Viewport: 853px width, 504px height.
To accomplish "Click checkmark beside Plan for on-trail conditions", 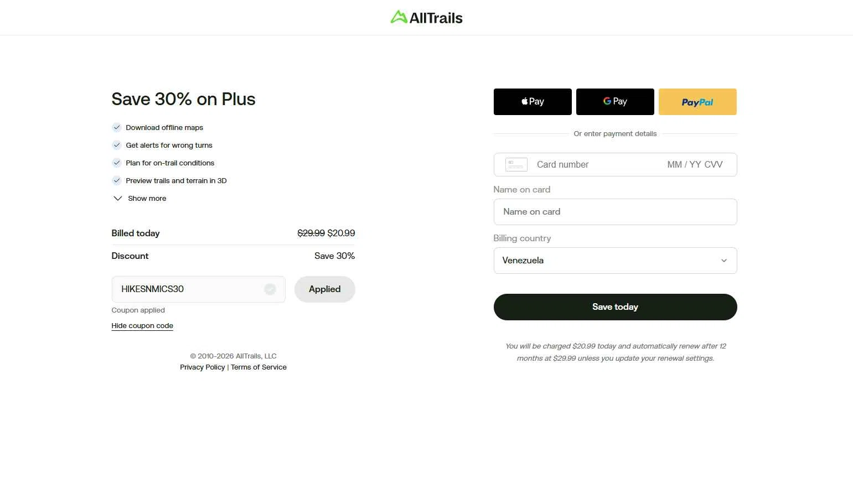I will (117, 163).
